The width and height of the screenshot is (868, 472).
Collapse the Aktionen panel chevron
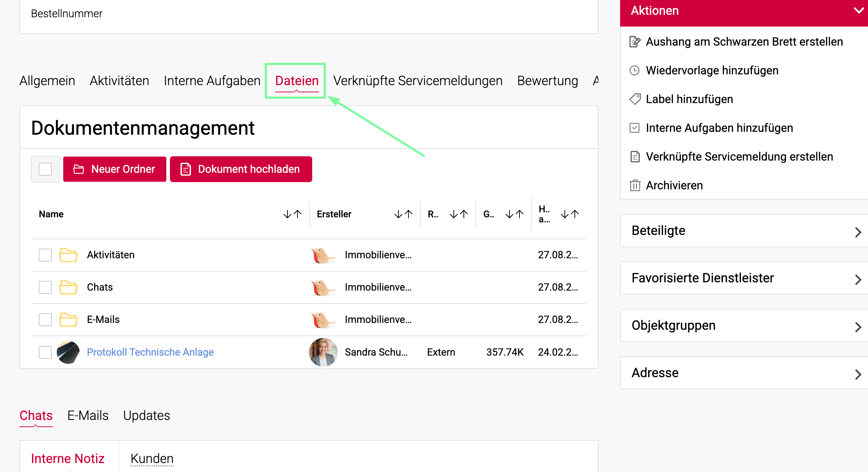859,10
